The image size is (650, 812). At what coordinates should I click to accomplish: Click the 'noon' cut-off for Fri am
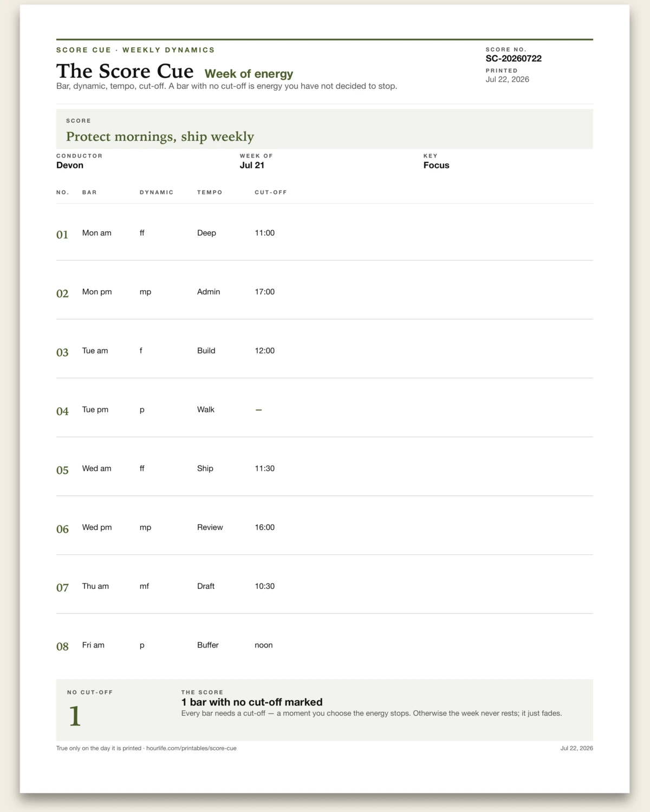point(264,645)
